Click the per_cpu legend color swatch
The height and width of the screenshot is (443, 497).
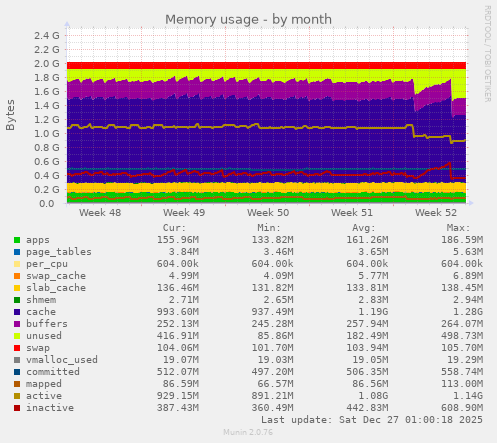tap(17, 264)
